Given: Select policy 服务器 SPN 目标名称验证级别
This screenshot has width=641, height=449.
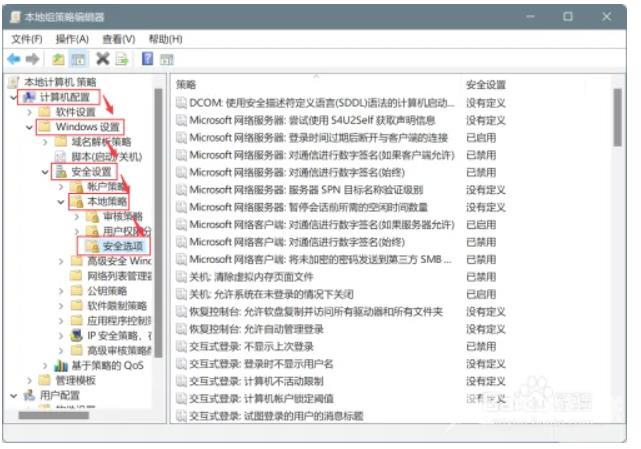Looking at the screenshot, I should pyautogui.click(x=306, y=190).
